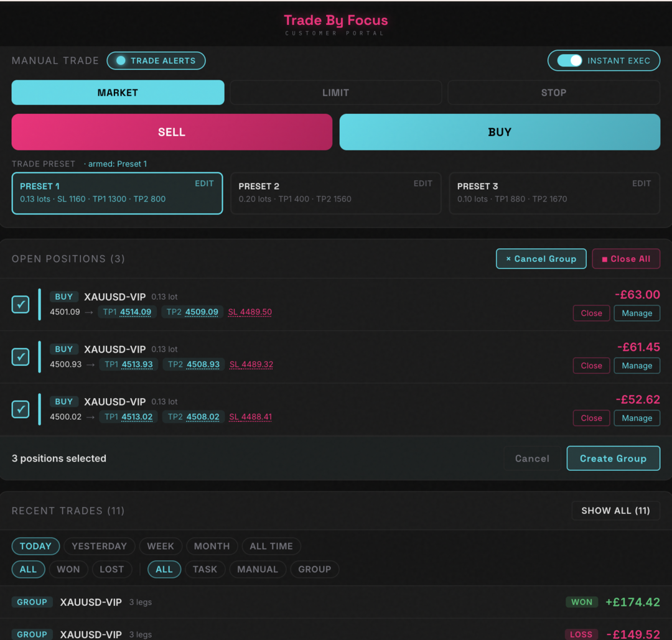Image resolution: width=672 pixels, height=640 pixels.
Task: Arm Preset 1 card
Action: click(x=117, y=193)
